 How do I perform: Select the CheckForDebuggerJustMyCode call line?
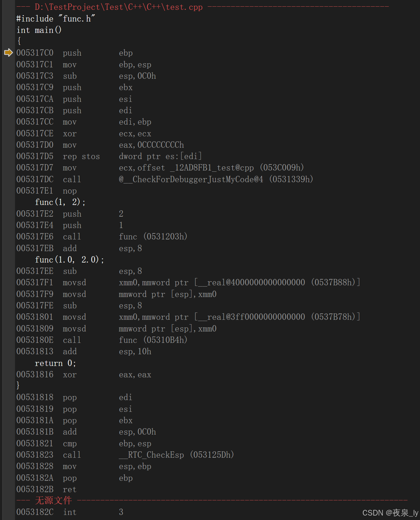click(x=165, y=179)
